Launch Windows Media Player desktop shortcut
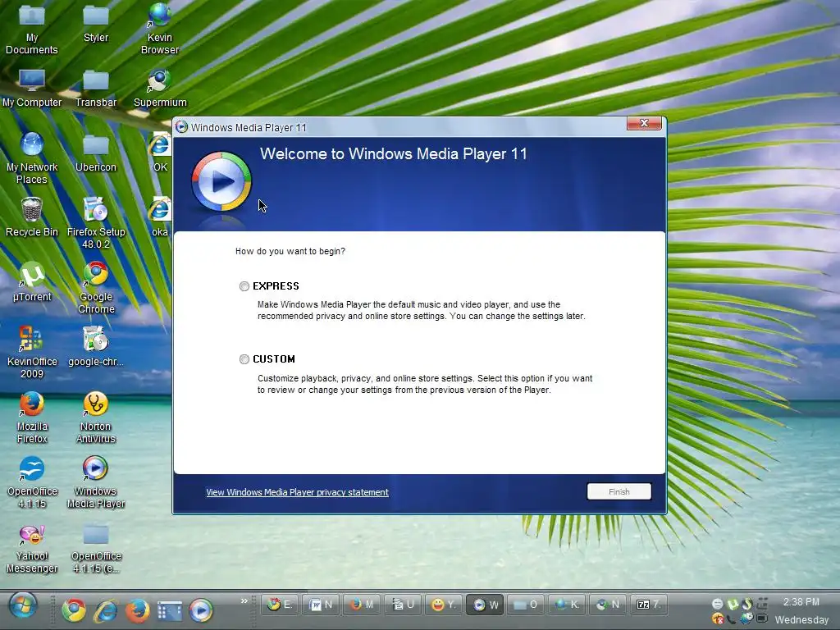Viewport: 840px width, 630px height. click(x=96, y=482)
